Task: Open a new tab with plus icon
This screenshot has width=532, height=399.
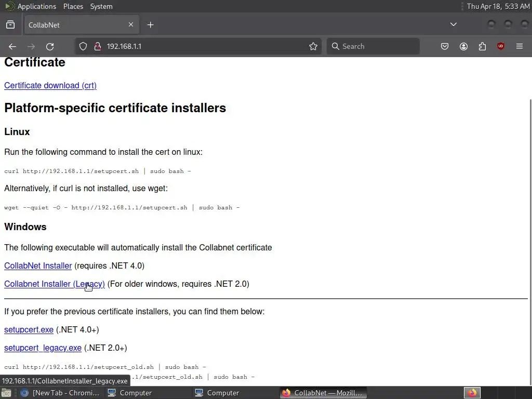Action: tap(150, 25)
